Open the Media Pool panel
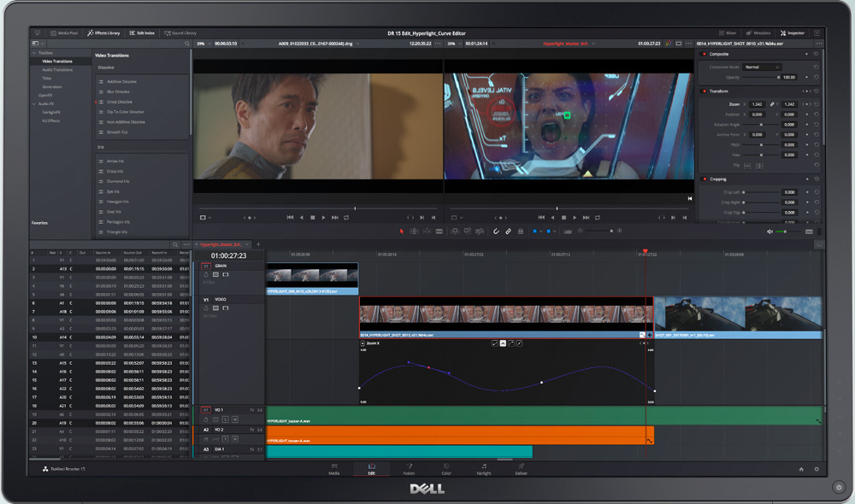 click(x=64, y=33)
